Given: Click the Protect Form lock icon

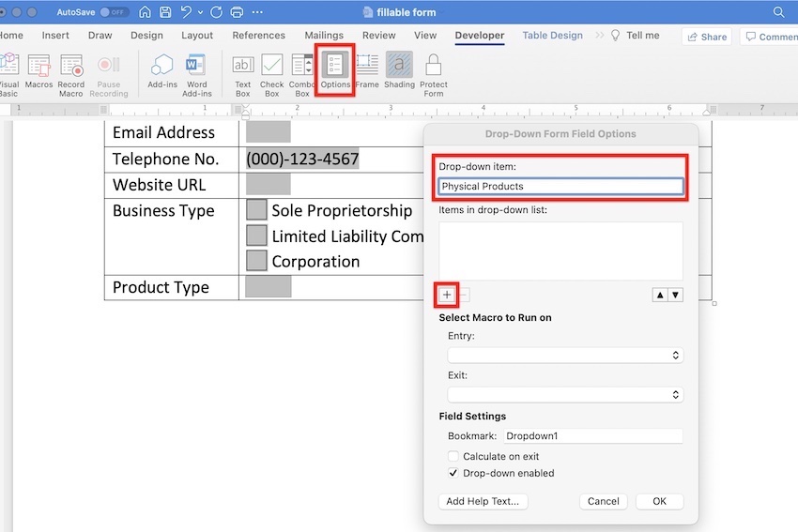Looking at the screenshot, I should click(x=434, y=66).
